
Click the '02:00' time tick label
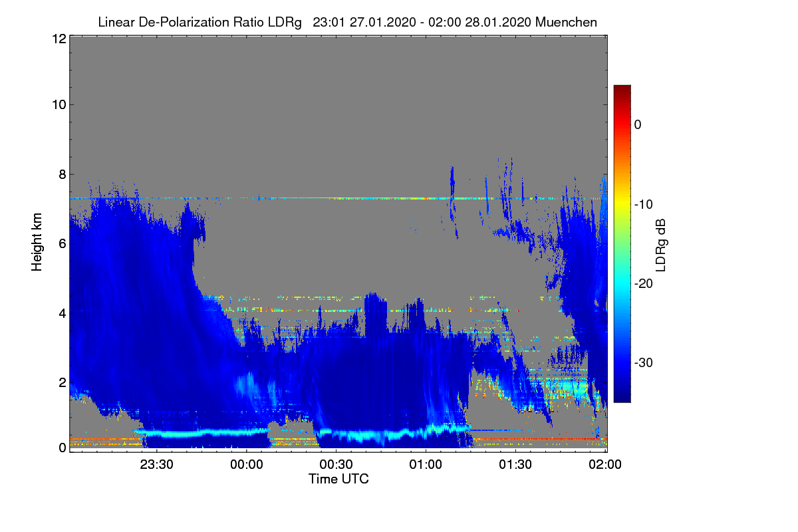[605, 465]
